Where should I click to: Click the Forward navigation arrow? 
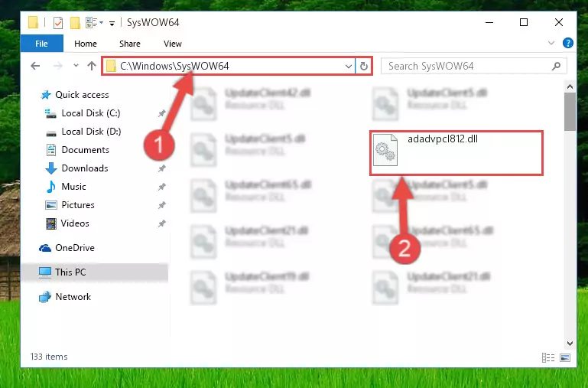tap(58, 66)
